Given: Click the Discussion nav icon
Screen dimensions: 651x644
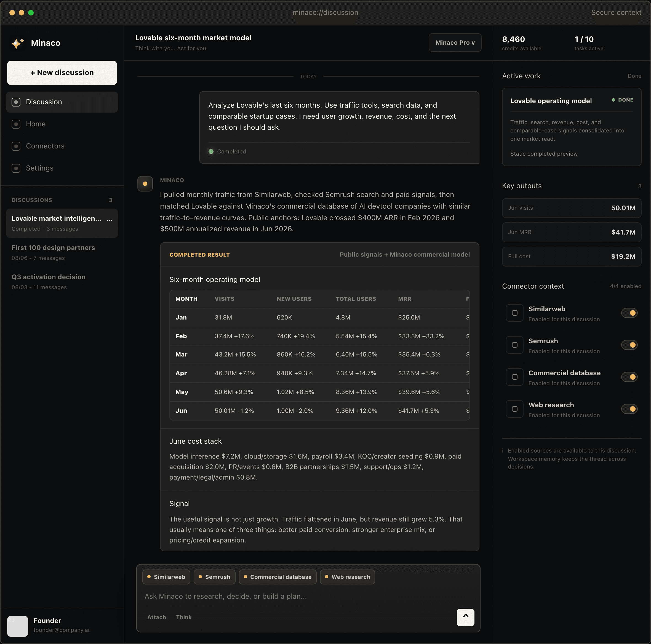Looking at the screenshot, I should [x=16, y=102].
